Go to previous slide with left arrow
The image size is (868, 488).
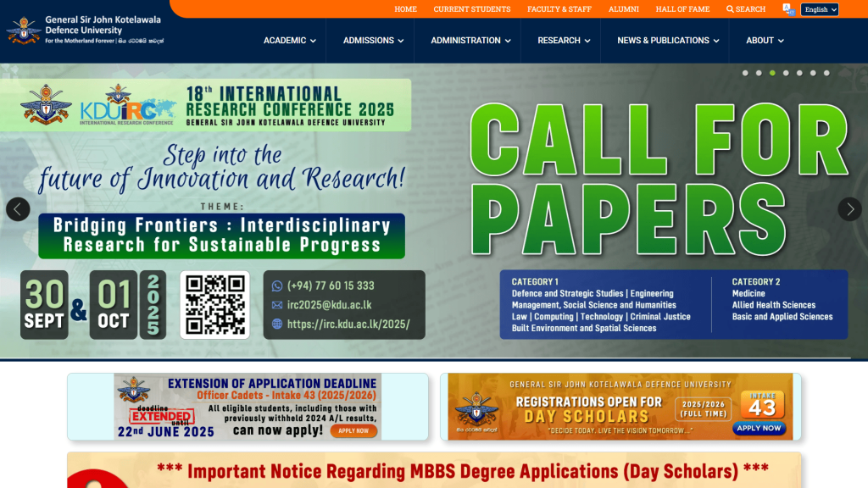[18, 209]
